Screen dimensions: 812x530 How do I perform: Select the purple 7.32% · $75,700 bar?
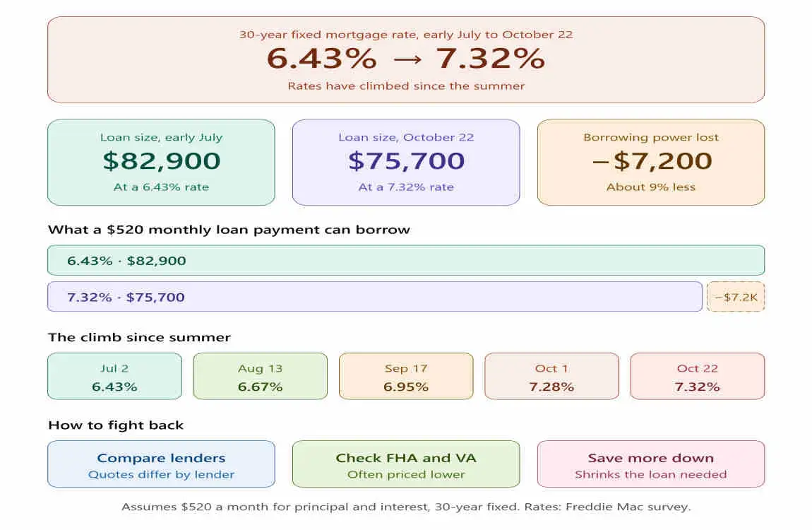[x=375, y=297]
